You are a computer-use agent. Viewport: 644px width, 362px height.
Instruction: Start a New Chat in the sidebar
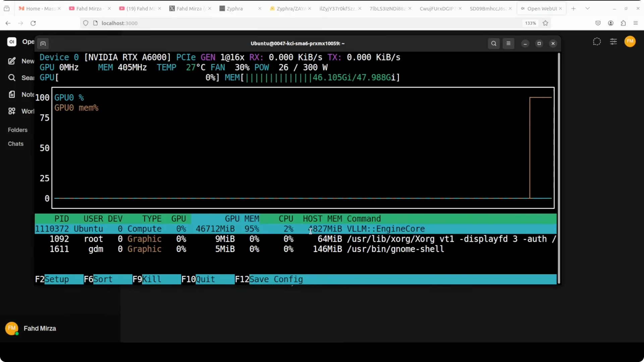(21, 61)
